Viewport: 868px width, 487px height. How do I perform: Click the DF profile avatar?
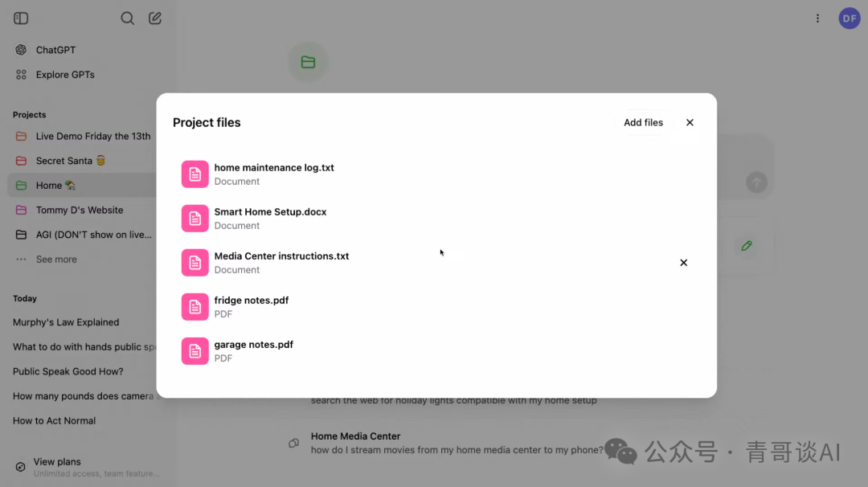(849, 18)
